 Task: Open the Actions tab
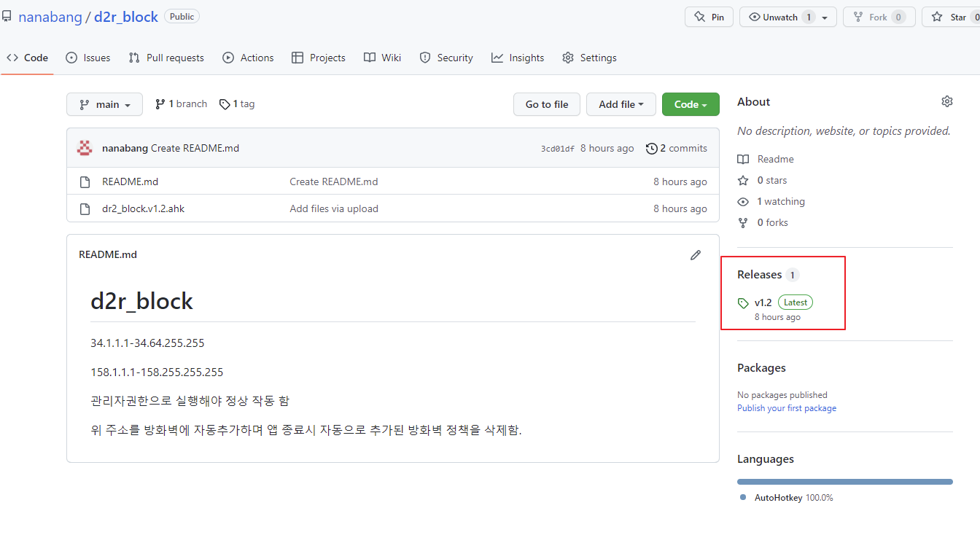(x=248, y=58)
